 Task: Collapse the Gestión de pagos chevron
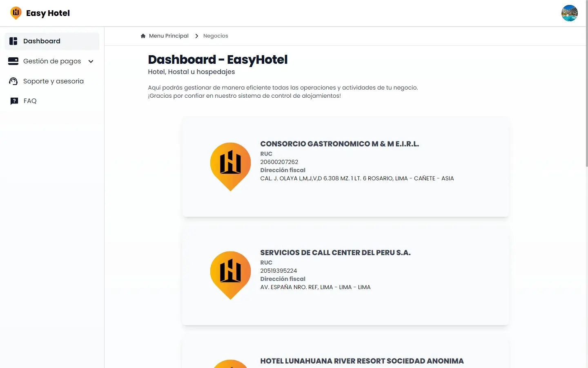coord(90,61)
